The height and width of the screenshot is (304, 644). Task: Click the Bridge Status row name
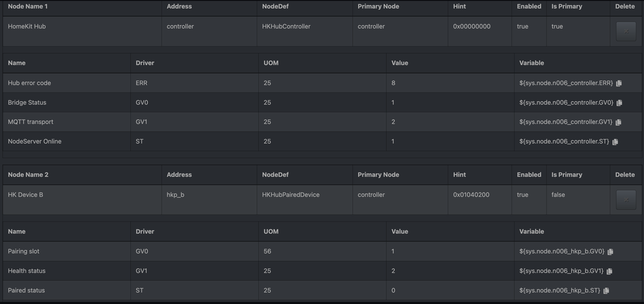(x=27, y=102)
